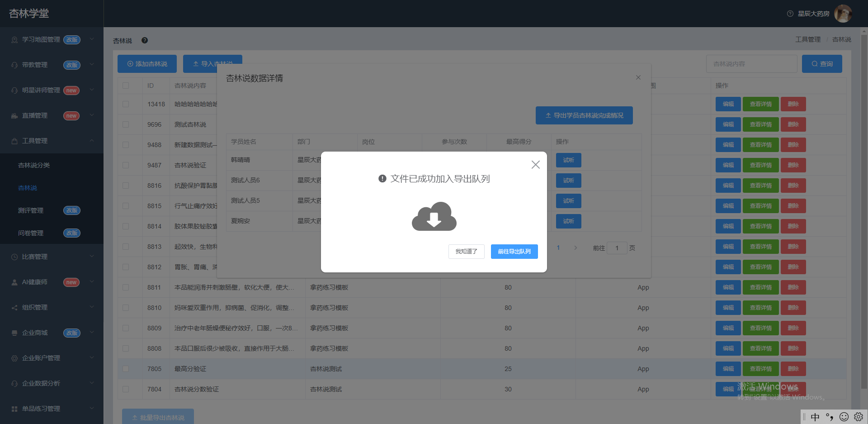Open IME settings gear in system tray
The image size is (868, 424).
pos(859,417)
